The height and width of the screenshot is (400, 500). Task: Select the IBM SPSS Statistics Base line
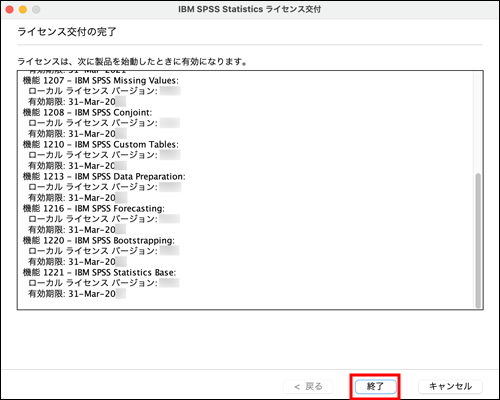click(99, 273)
